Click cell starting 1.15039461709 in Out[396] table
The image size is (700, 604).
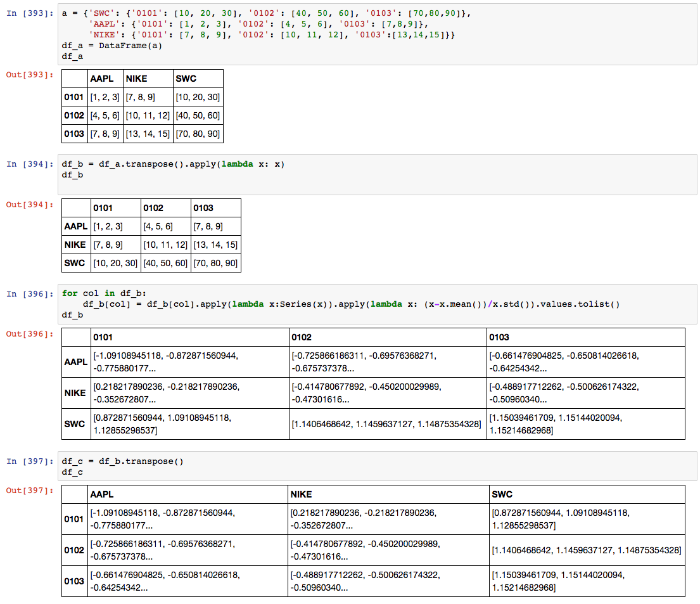click(x=586, y=424)
